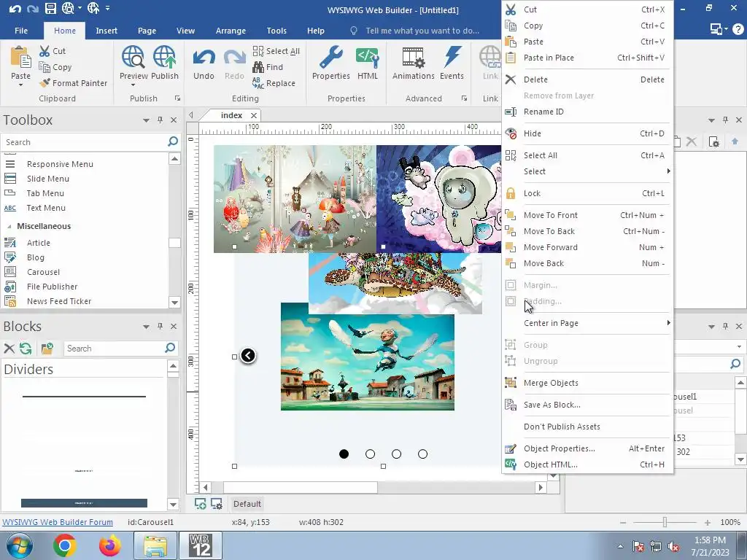
Task: Click the Default breakpoint button
Action: [x=247, y=504]
